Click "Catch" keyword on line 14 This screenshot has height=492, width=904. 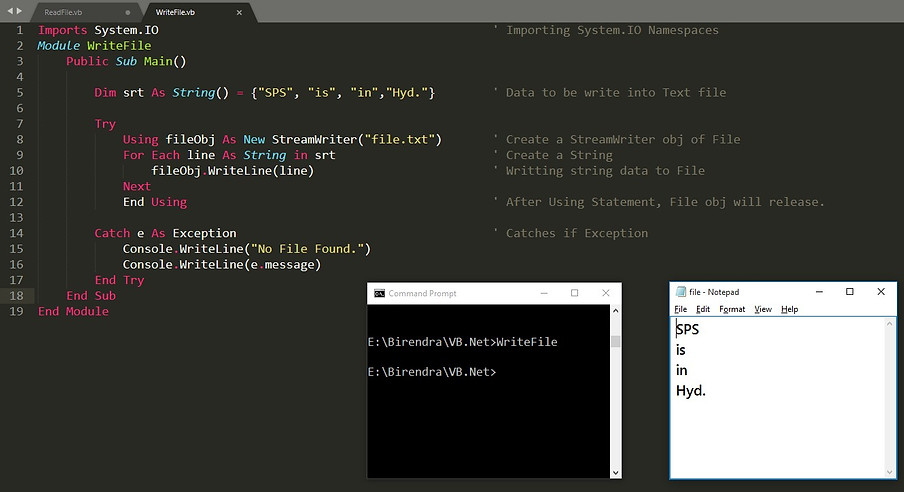click(112, 233)
